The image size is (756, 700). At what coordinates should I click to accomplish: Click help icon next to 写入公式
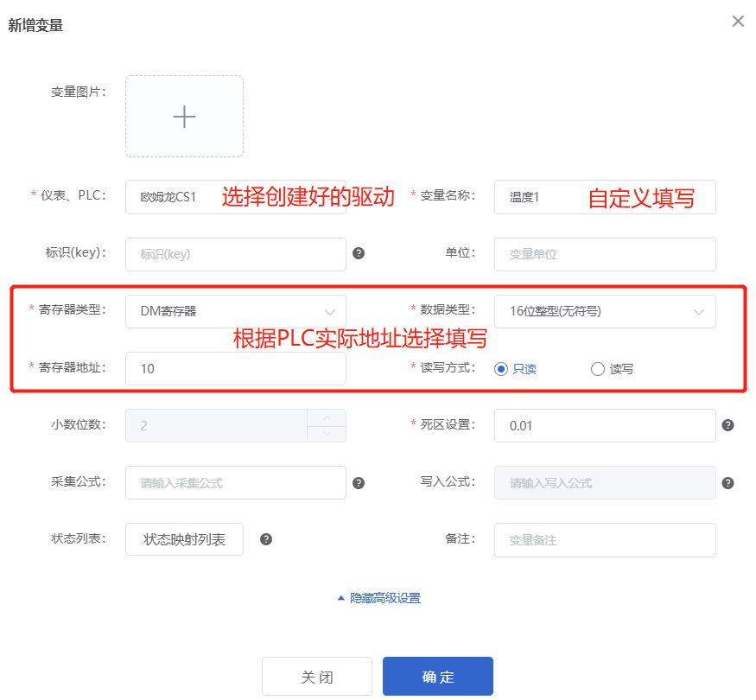click(727, 482)
